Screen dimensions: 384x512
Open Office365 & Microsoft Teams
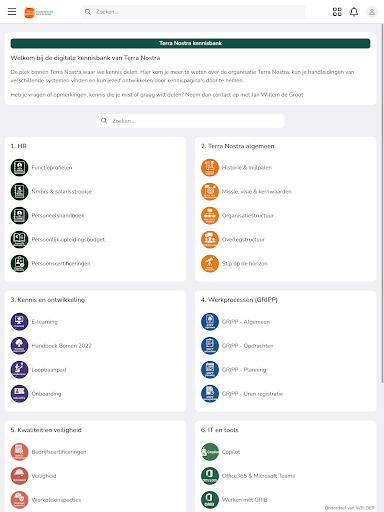(x=258, y=476)
